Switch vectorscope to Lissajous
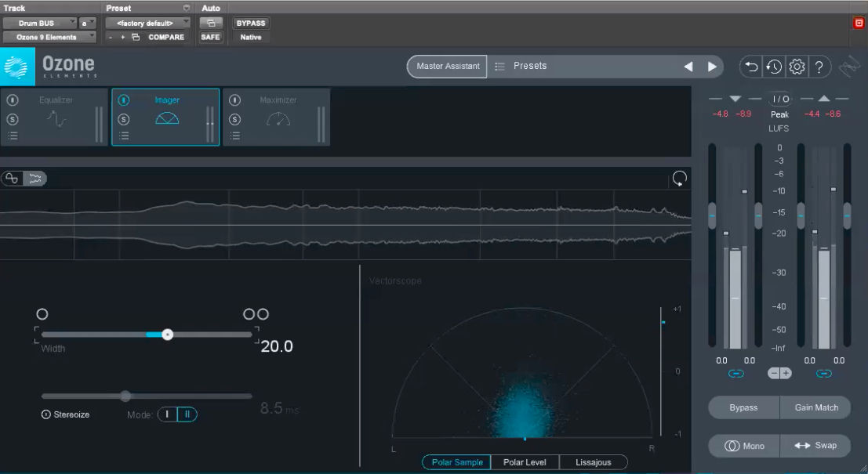 [x=594, y=462]
